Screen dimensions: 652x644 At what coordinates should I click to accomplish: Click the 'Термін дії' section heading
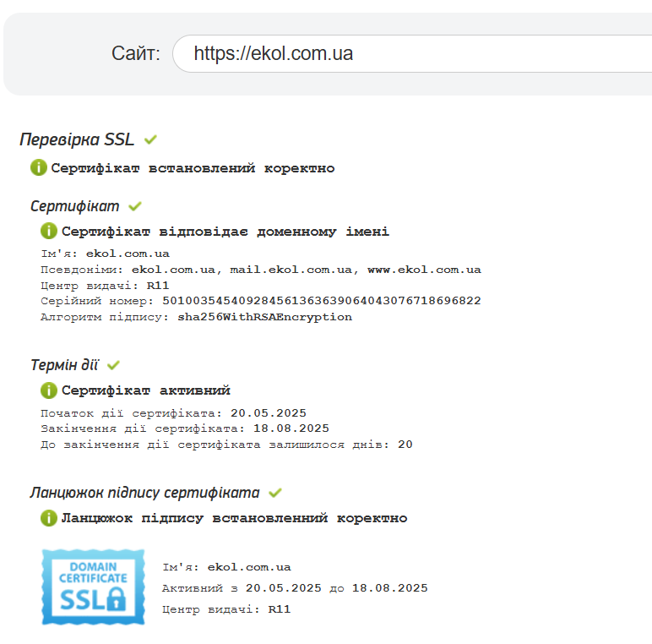tap(64, 365)
